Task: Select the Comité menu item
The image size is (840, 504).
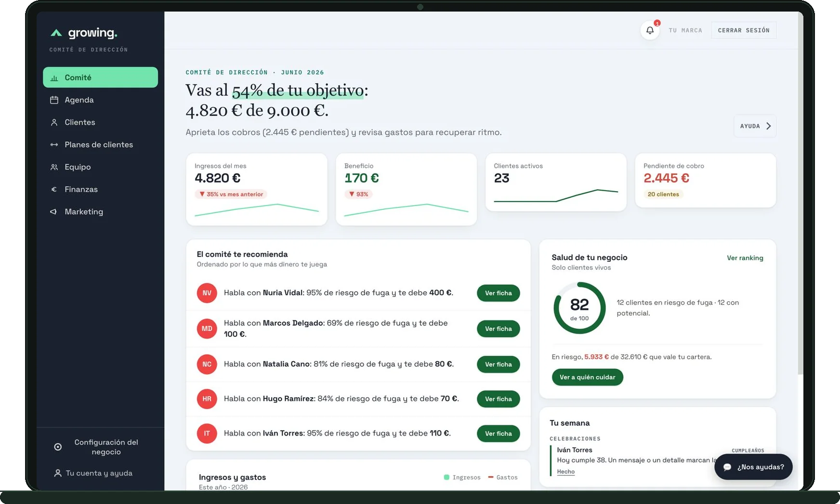Action: 100,78
